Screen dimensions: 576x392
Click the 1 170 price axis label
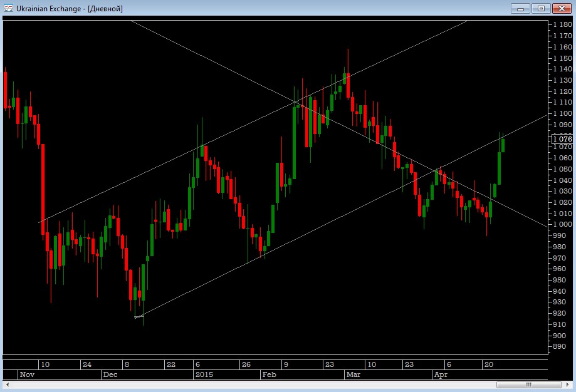pyautogui.click(x=562, y=36)
